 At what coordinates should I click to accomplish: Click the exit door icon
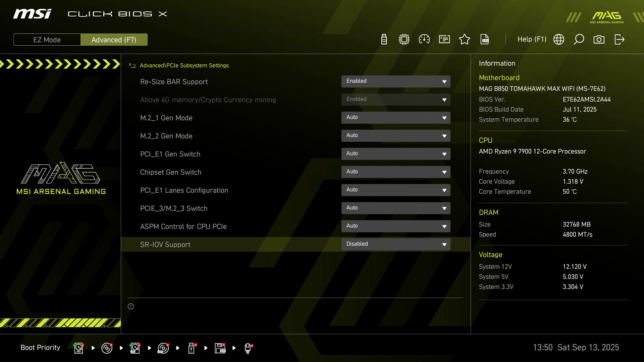coord(620,40)
